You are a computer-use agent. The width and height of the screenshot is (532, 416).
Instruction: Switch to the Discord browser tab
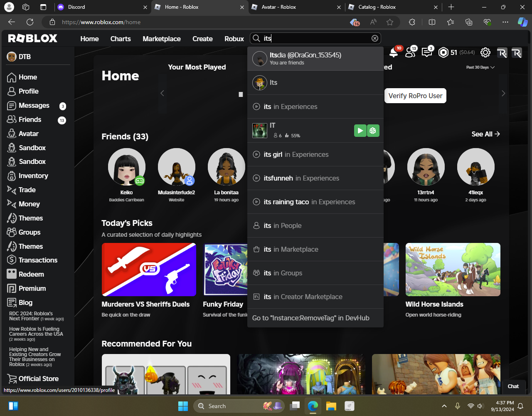(x=102, y=7)
